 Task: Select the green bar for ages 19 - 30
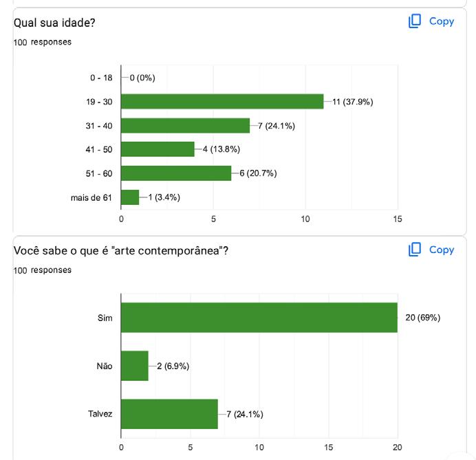tap(222, 102)
